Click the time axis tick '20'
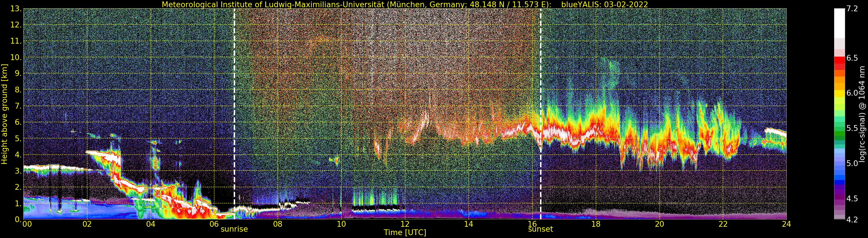Image resolution: width=868 pixels, height=238 pixels. tap(659, 224)
